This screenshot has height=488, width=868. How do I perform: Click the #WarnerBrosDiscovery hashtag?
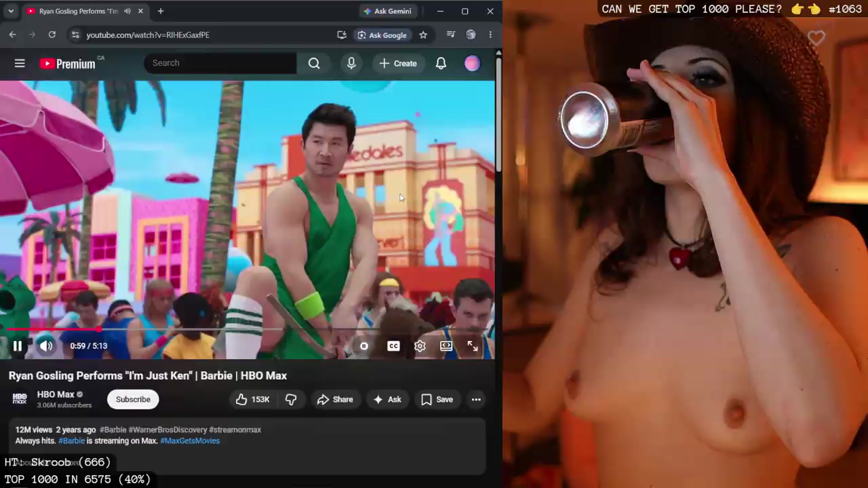pos(168,430)
